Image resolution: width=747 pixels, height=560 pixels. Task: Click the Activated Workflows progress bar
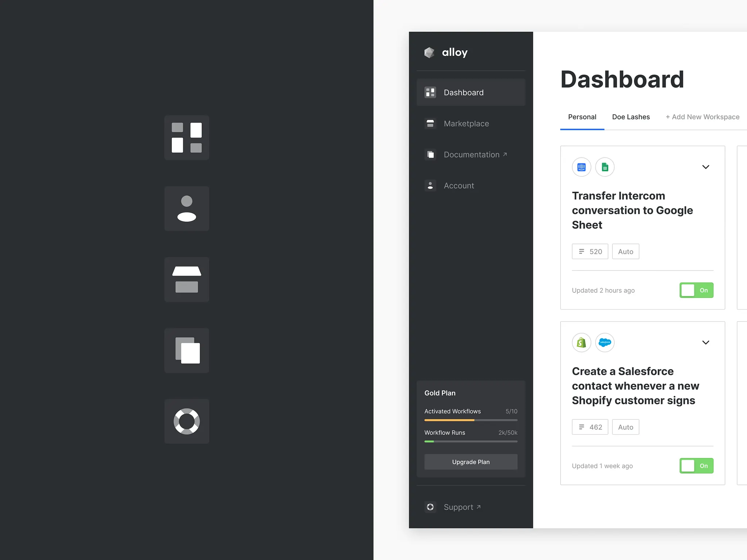click(471, 420)
